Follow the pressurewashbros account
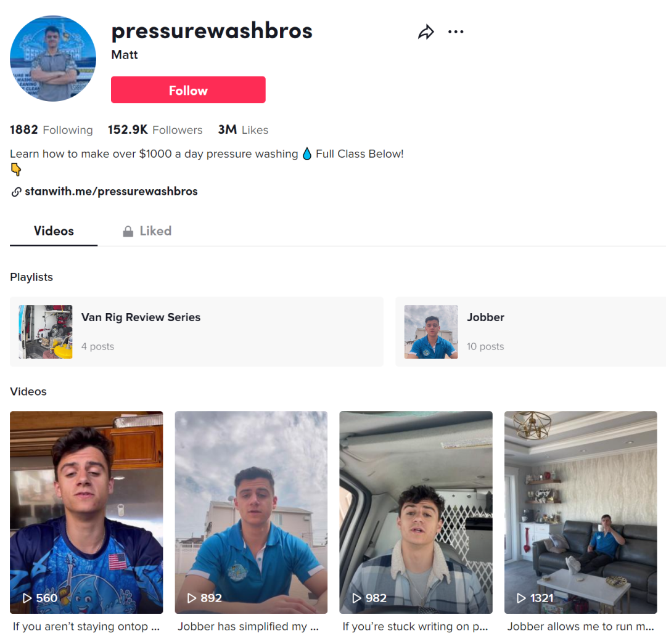The width and height of the screenshot is (666, 644). 188,89
